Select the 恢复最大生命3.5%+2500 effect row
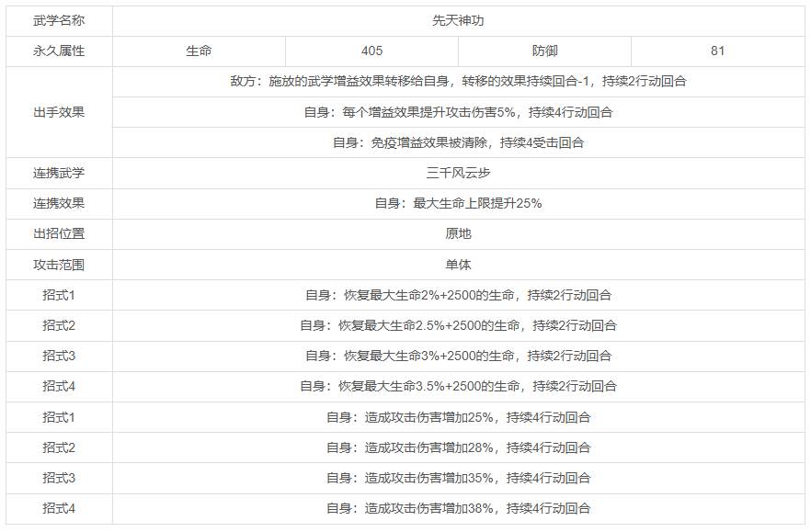The width and height of the screenshot is (811, 532). point(458,386)
